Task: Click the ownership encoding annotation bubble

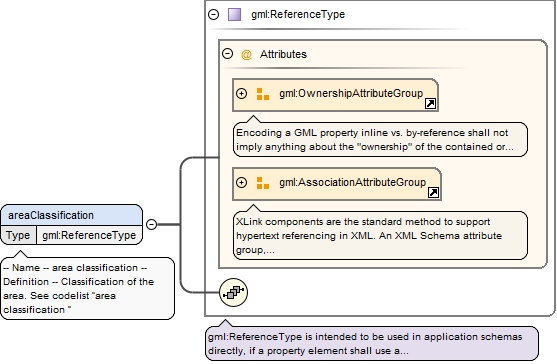Action: pos(380,140)
